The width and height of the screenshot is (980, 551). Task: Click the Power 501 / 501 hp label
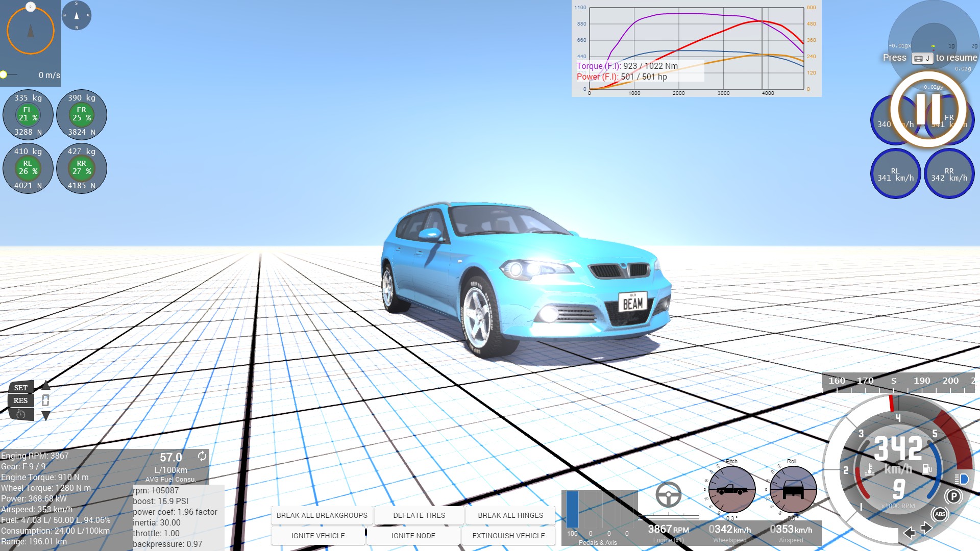coord(622,77)
